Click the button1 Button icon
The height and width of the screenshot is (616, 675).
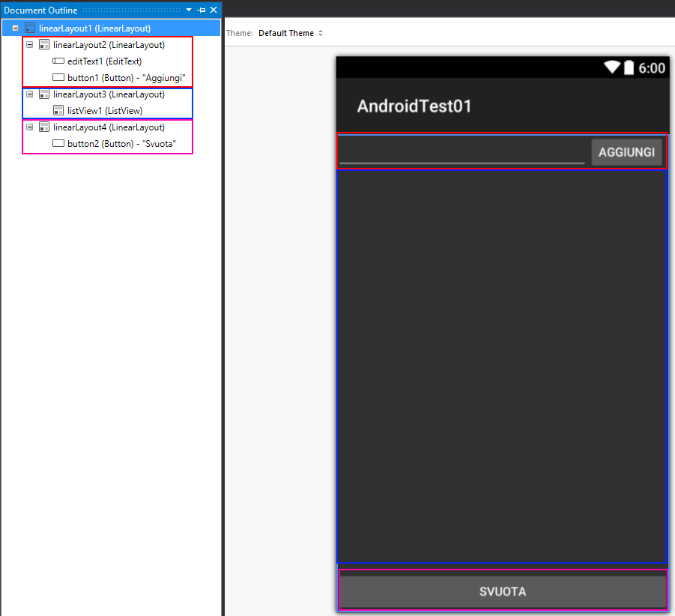point(58,78)
